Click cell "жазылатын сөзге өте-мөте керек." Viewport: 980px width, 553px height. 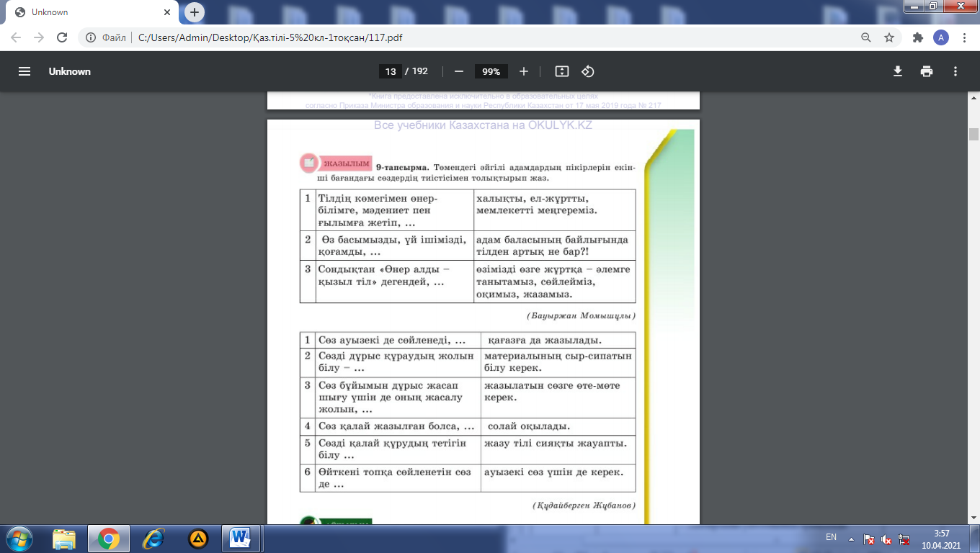click(558, 397)
